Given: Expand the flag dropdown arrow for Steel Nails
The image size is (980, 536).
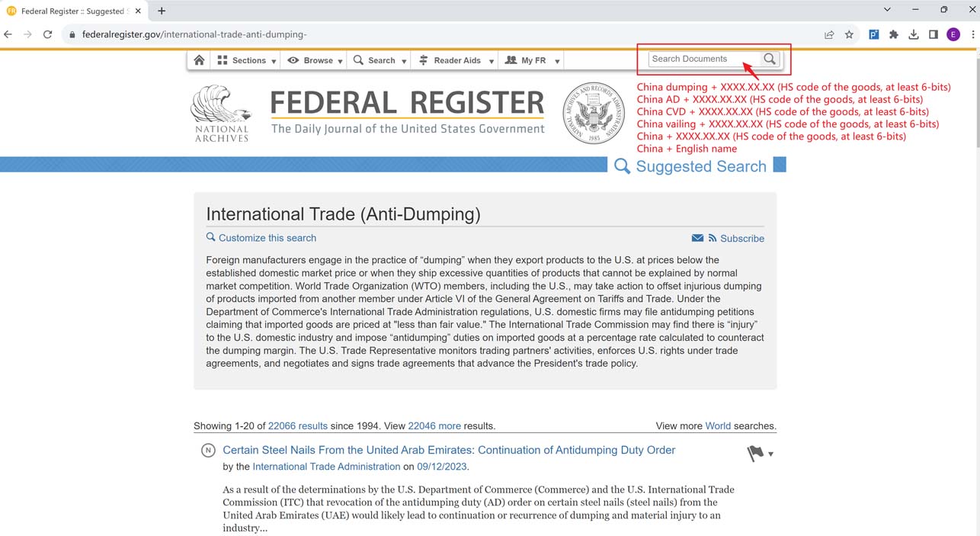Looking at the screenshot, I should coord(770,454).
